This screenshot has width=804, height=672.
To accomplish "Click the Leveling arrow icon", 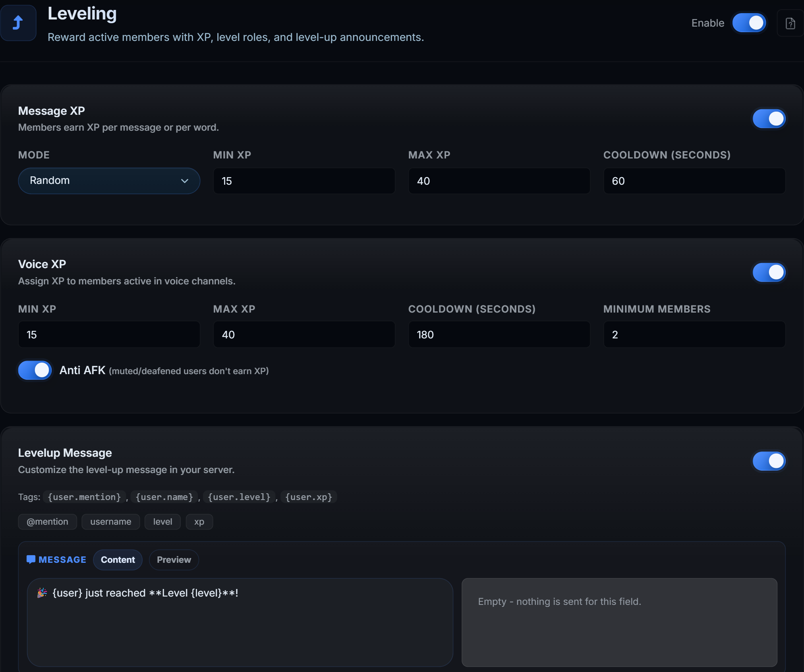I will coord(18,23).
